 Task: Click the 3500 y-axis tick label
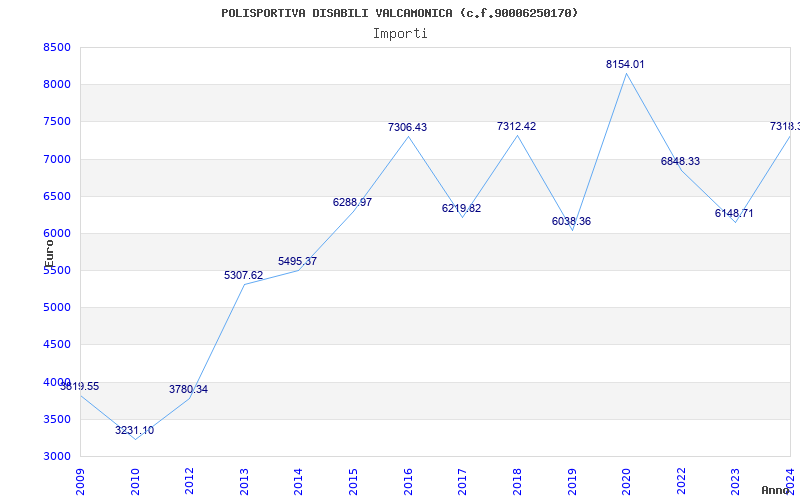(x=57, y=419)
